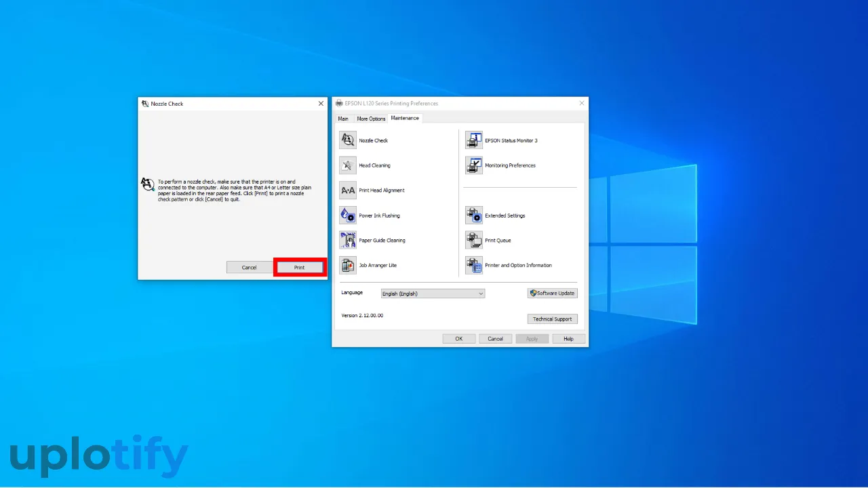
Task: Select the Maintenance tab
Action: 405,118
